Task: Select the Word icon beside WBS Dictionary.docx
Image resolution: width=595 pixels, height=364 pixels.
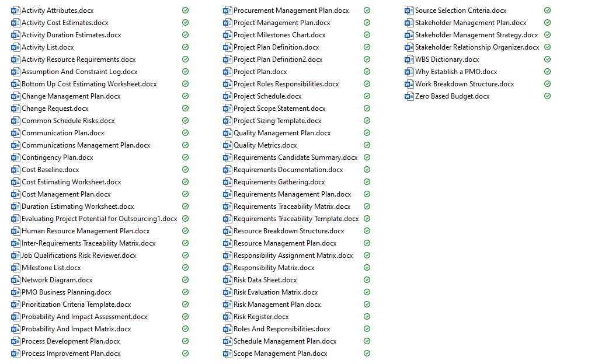Action: tap(409, 60)
